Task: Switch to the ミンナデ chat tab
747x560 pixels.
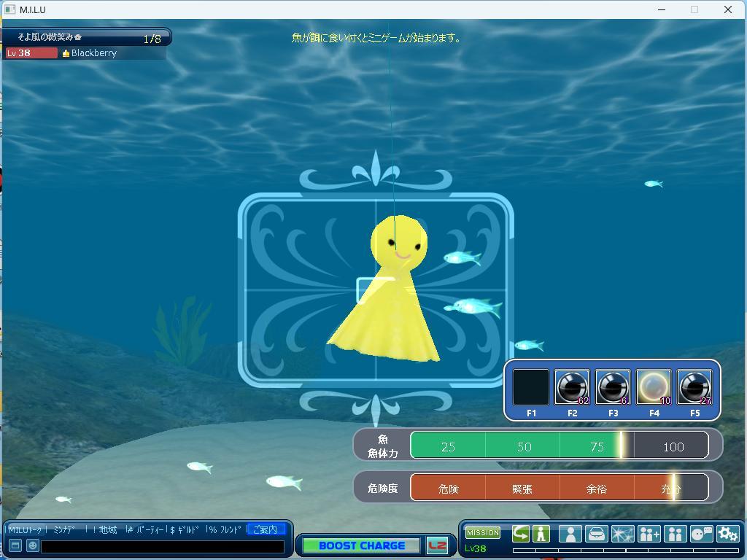Action: 64,529
